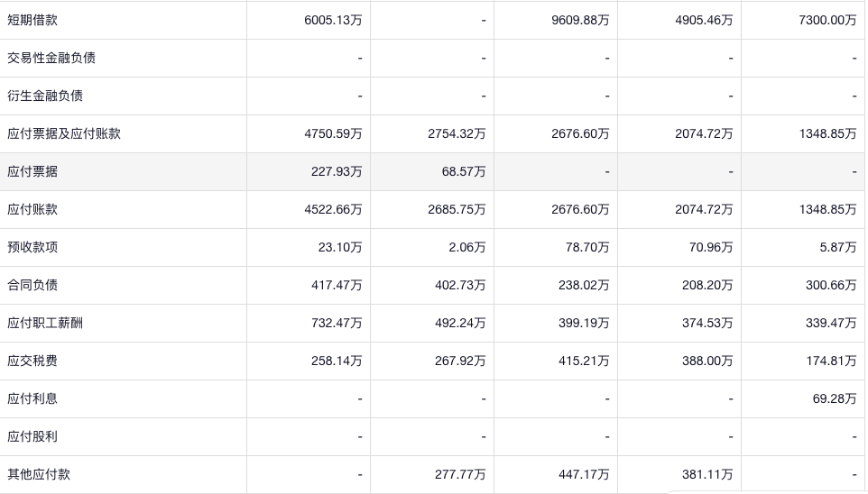Select the 合同负债 row label
868x494 pixels.
tap(32, 285)
